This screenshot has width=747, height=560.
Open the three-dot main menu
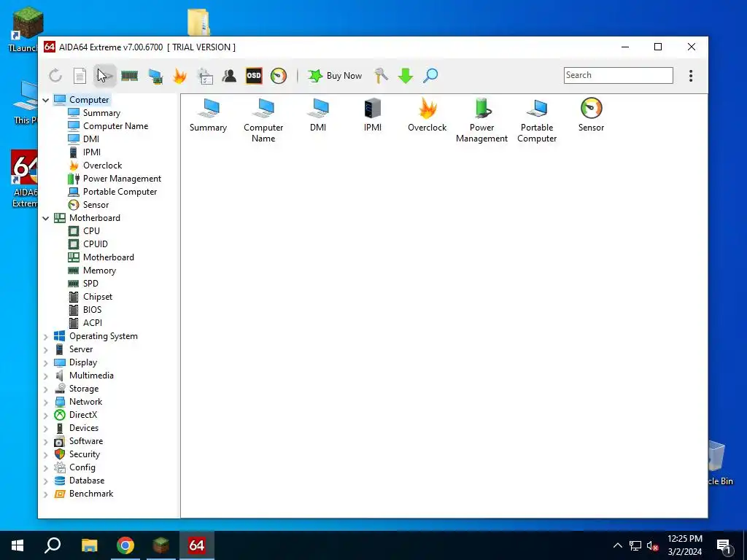pyautogui.click(x=691, y=75)
